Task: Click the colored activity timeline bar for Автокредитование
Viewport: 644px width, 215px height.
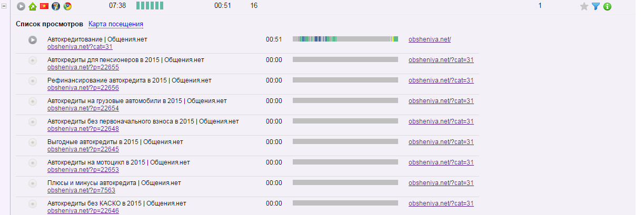Action: point(345,39)
